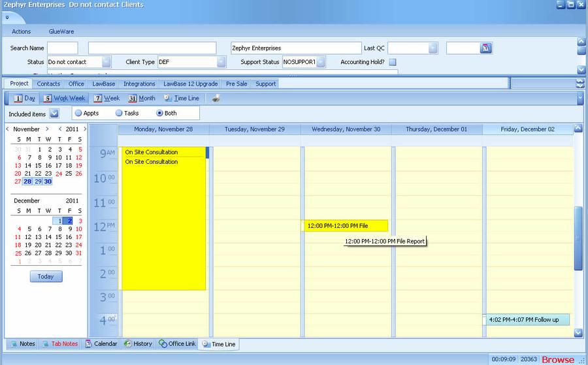Switch to the LawBase tab

click(x=103, y=84)
